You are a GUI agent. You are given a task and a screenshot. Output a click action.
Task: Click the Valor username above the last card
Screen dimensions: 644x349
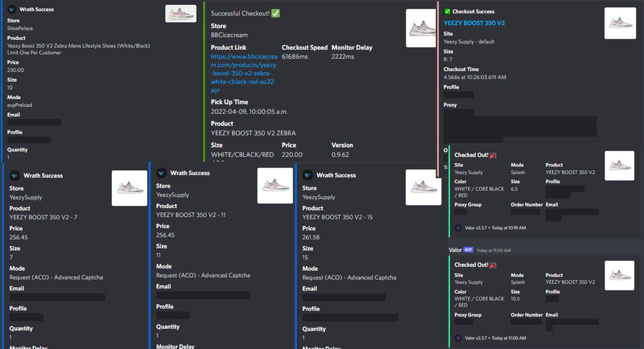(455, 250)
